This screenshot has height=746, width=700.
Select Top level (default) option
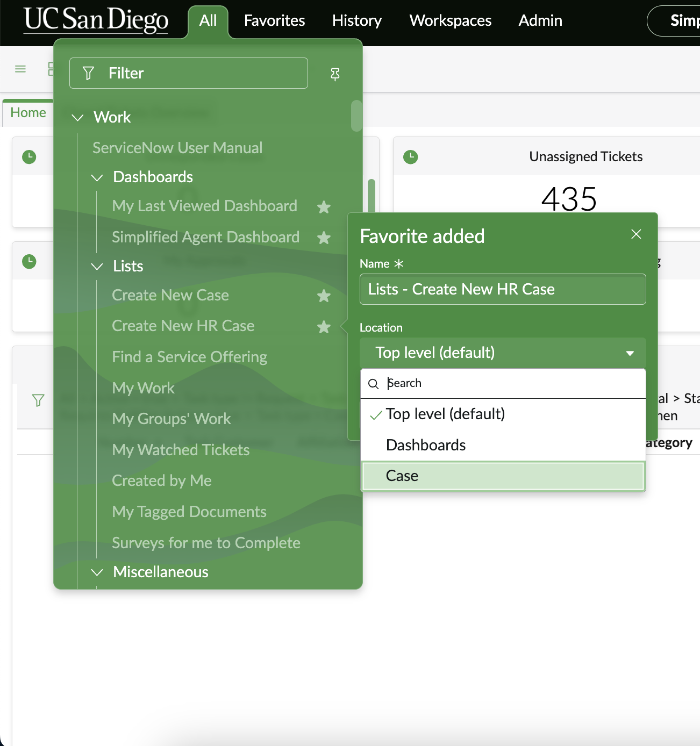click(503, 414)
